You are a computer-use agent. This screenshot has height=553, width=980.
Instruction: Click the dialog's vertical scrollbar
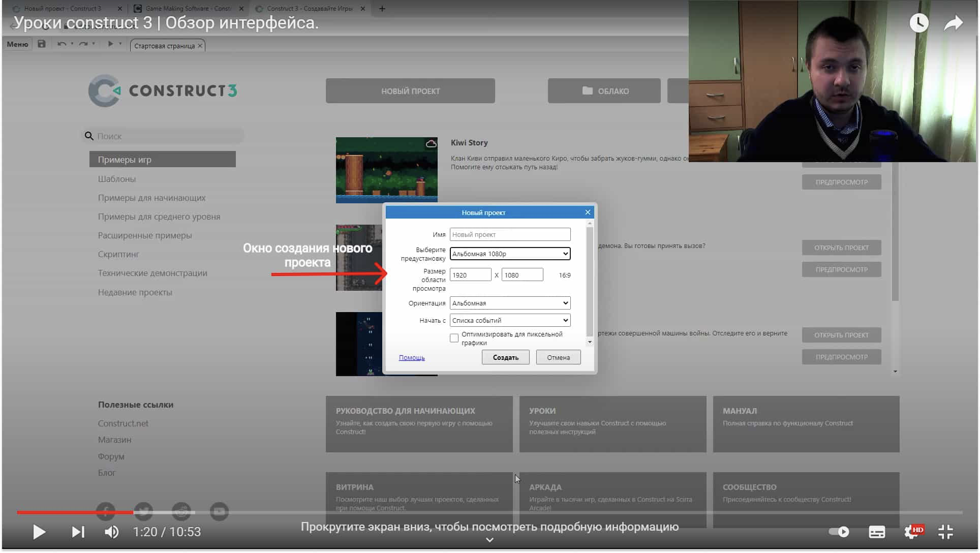(590, 282)
